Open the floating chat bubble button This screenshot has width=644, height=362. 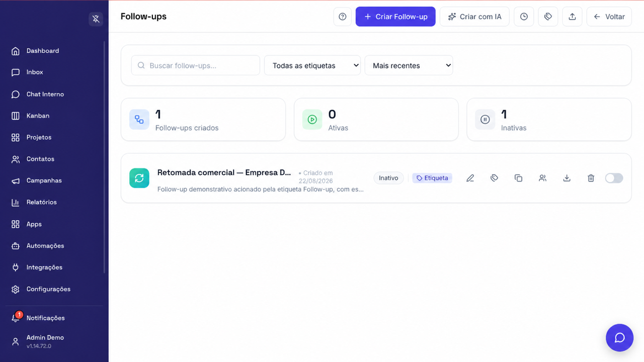pyautogui.click(x=619, y=337)
